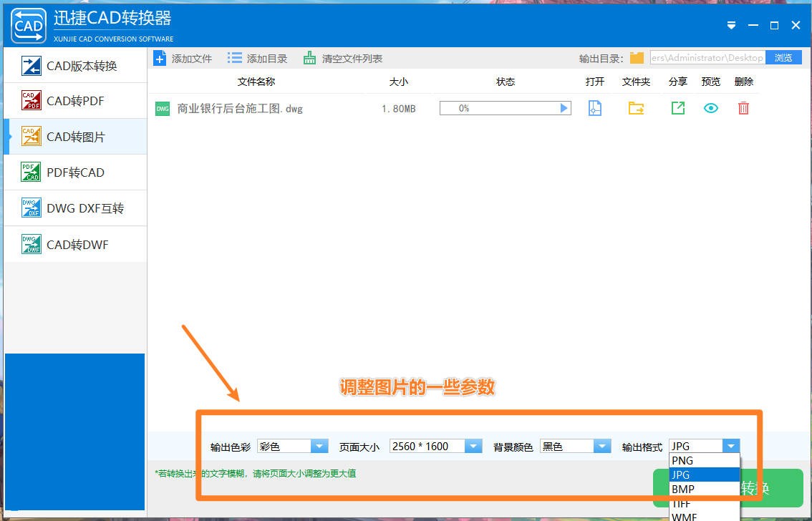Viewport: 812px width, 521px height.
Task: Open the output folder for the DWG file
Action: 636,107
